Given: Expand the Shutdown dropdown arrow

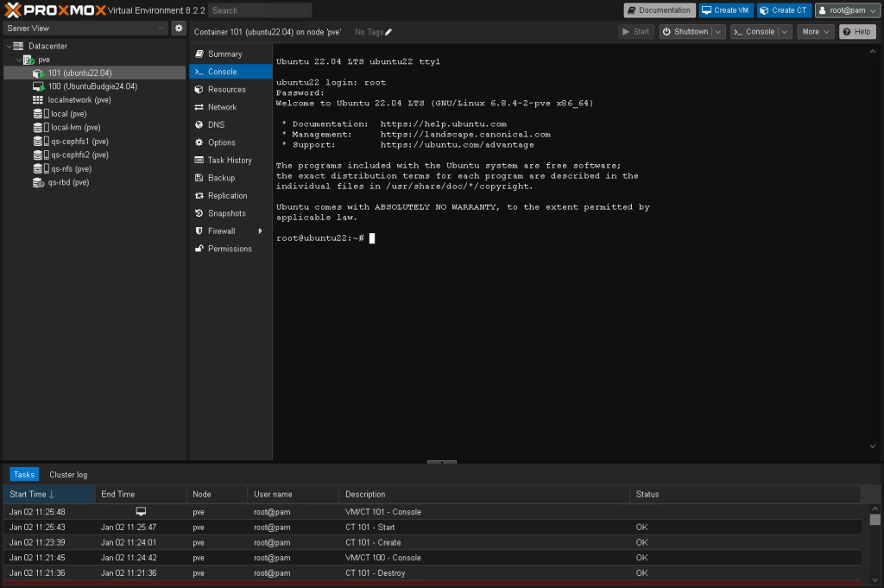Looking at the screenshot, I should click(717, 32).
